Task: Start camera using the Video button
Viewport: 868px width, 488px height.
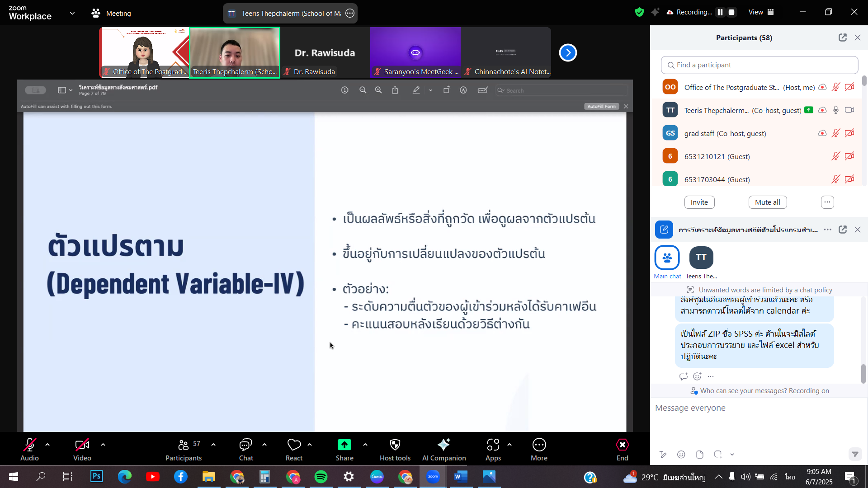Action: pyautogui.click(x=82, y=445)
